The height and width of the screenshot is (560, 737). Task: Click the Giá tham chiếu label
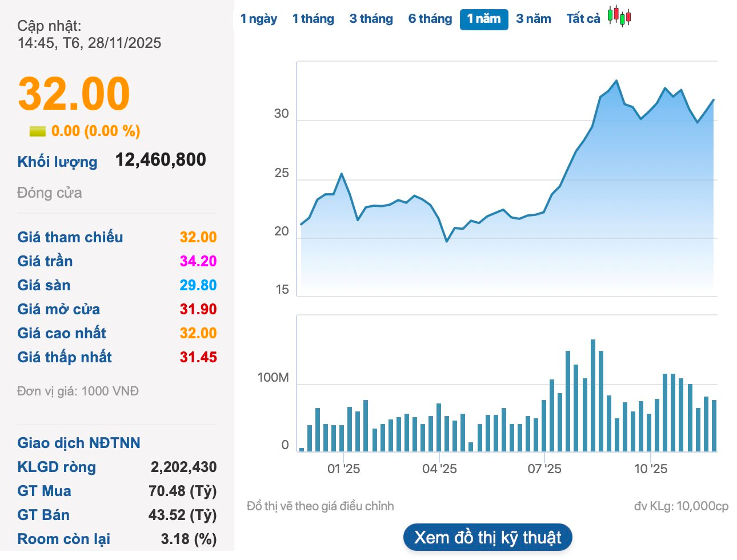(70, 237)
